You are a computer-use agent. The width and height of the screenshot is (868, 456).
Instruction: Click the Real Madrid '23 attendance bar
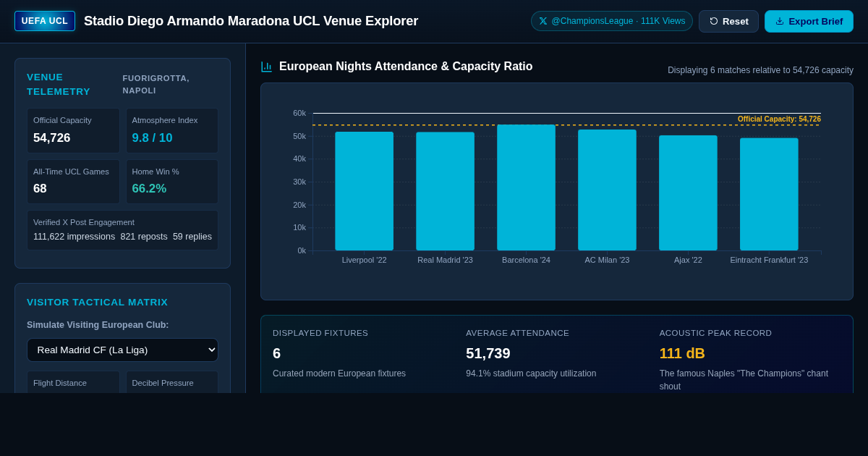pyautogui.click(x=446, y=191)
